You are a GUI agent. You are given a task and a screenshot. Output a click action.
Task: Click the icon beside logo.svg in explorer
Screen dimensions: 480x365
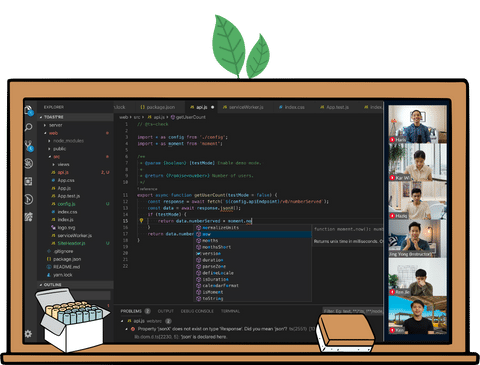pos(53,227)
